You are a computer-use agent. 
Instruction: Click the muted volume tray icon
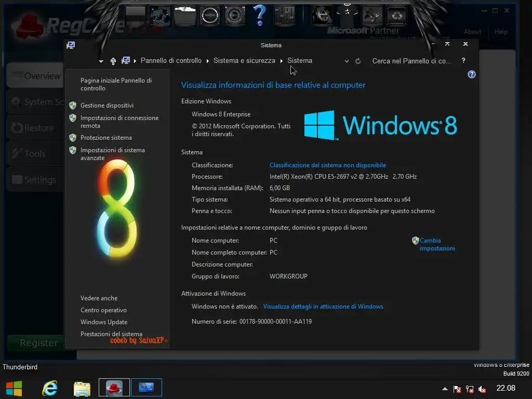pyautogui.click(x=482, y=389)
